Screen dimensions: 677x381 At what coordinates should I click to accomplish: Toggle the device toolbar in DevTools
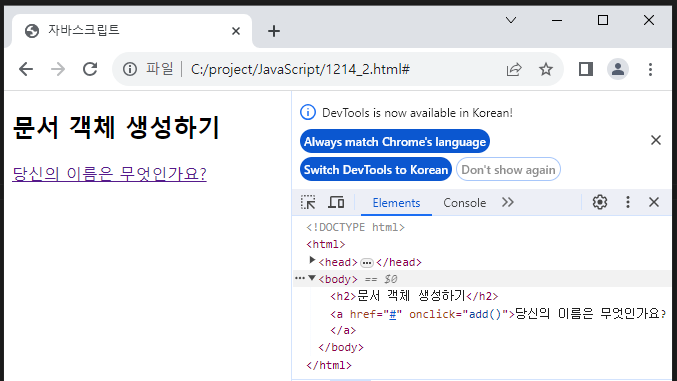pos(336,202)
